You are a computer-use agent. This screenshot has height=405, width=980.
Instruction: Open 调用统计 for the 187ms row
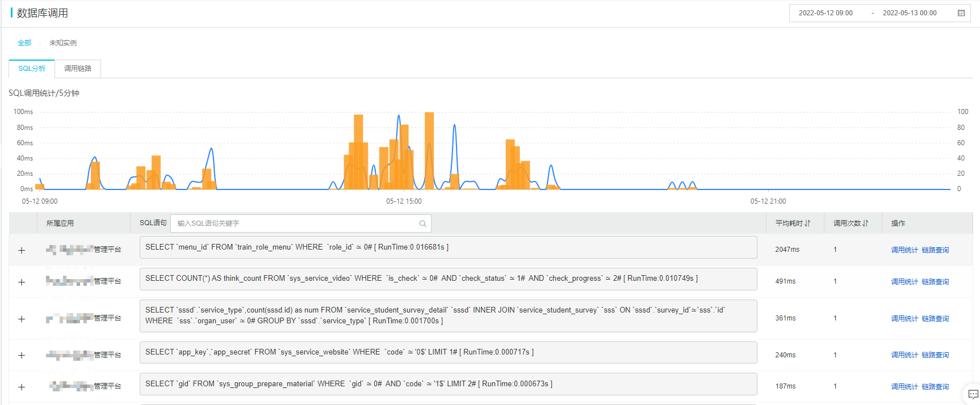(904, 387)
